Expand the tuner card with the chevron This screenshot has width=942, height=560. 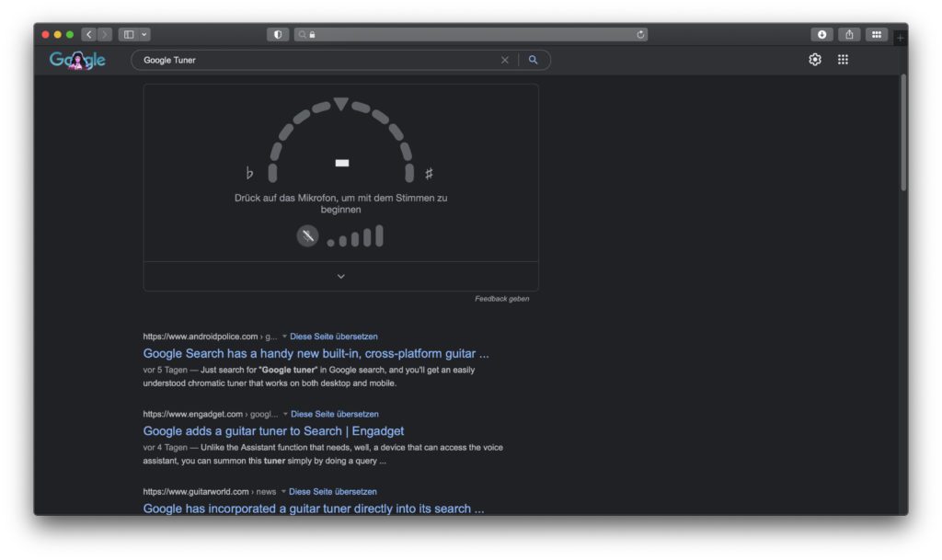[340, 276]
